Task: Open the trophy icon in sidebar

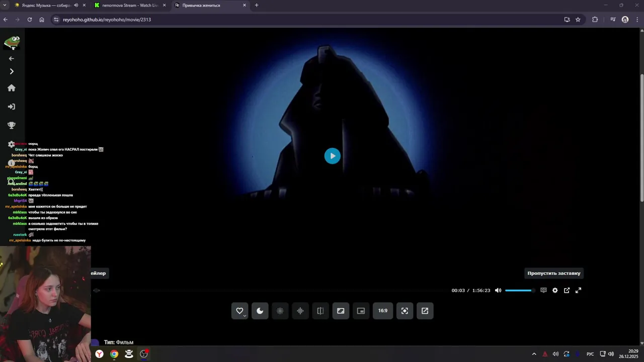Action: 11,125
